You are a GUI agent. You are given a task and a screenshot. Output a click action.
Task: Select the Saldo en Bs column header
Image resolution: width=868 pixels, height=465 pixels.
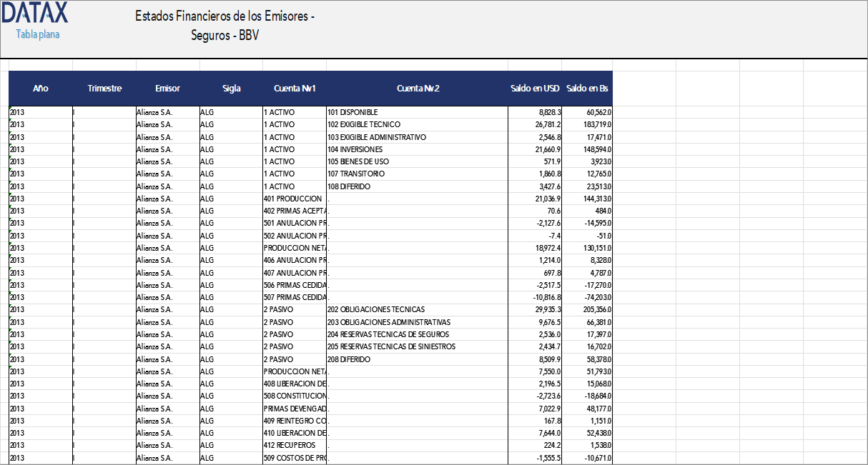[586, 89]
